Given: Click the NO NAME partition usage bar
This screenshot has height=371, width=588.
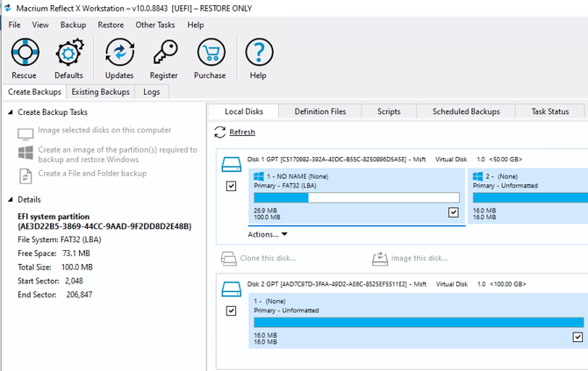Looking at the screenshot, I should click(x=354, y=197).
